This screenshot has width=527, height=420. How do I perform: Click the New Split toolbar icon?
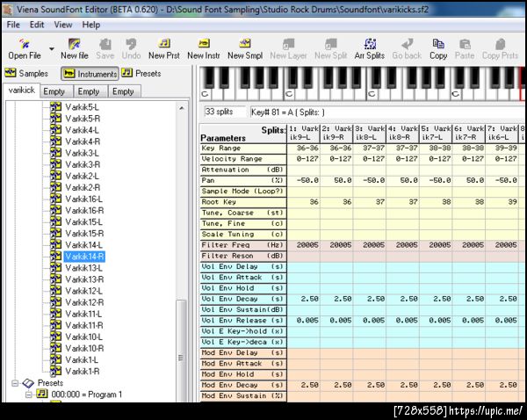coord(331,48)
